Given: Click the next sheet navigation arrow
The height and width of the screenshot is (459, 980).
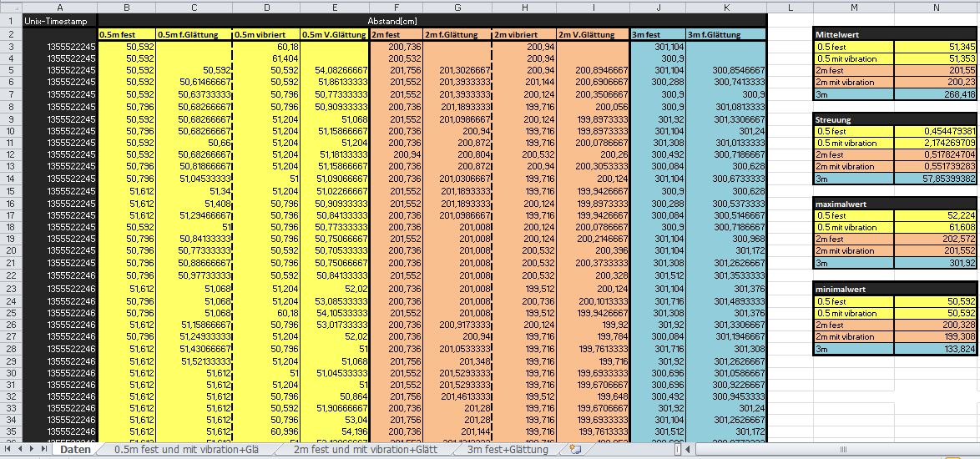Looking at the screenshot, I should point(31,449).
